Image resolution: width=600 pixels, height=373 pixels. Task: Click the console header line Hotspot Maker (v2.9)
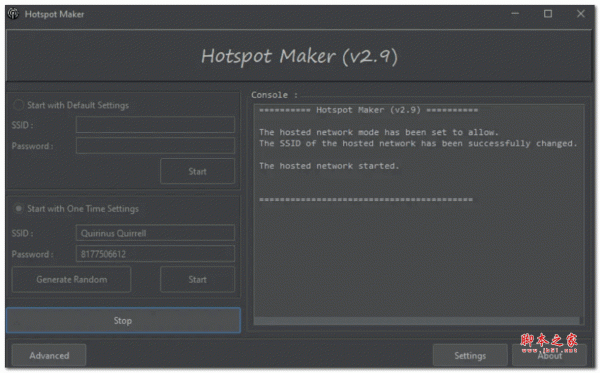[x=368, y=110]
